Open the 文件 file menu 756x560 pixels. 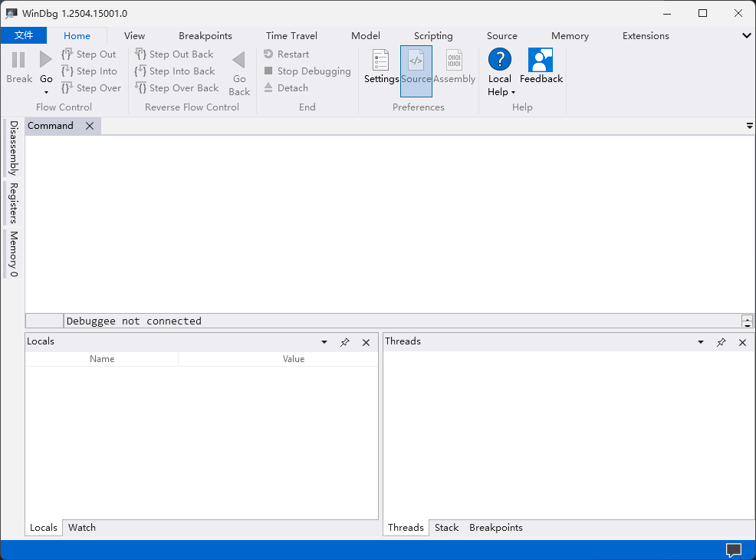24,35
